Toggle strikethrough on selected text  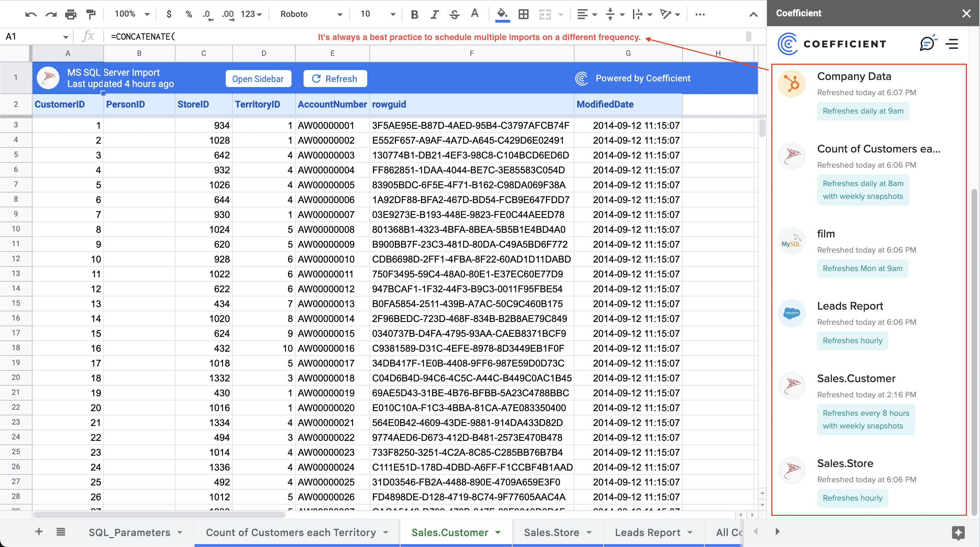(x=454, y=14)
